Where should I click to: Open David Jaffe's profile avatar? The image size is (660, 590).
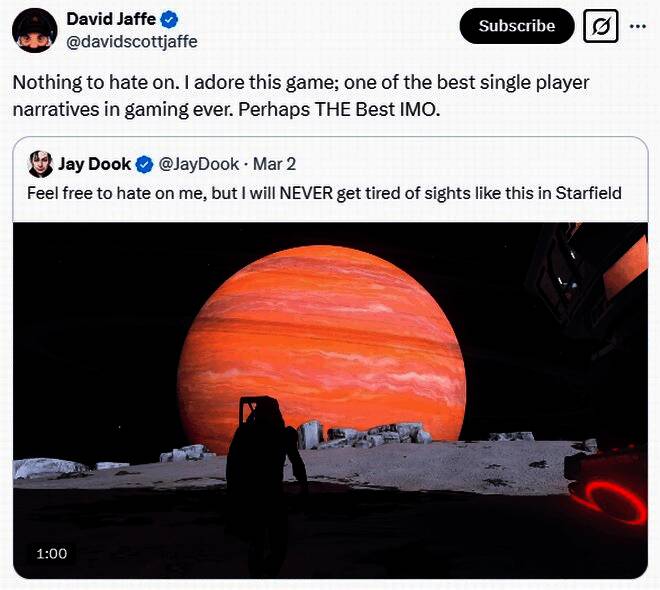click(x=35, y=30)
